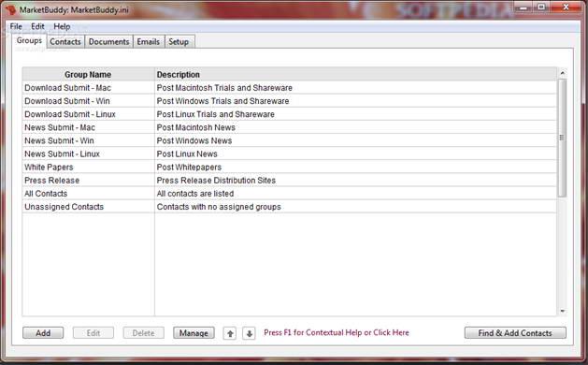Click the Description column header

point(355,74)
